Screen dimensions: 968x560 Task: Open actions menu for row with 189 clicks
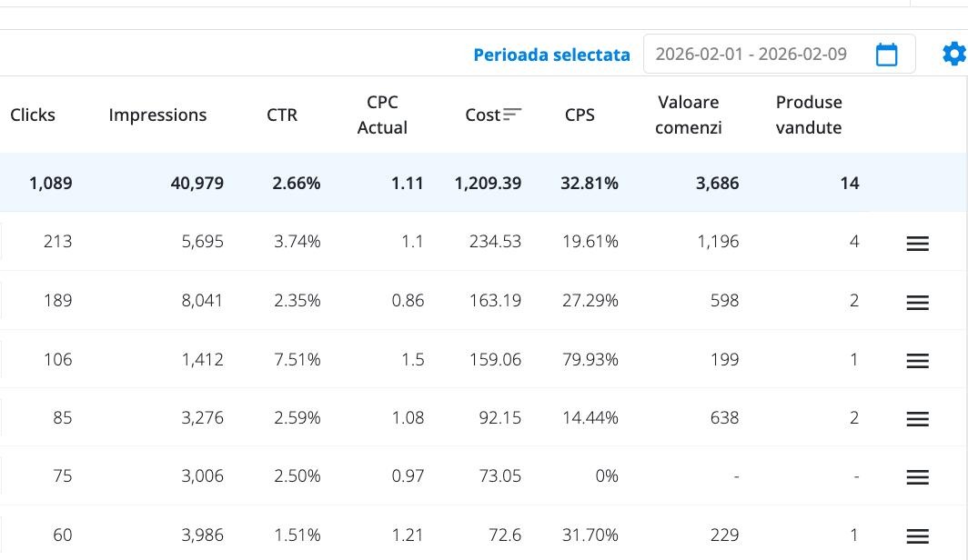tap(917, 302)
